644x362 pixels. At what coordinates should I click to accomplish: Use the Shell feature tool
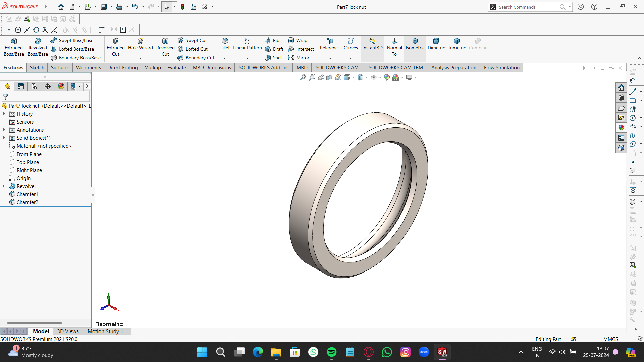click(274, 58)
